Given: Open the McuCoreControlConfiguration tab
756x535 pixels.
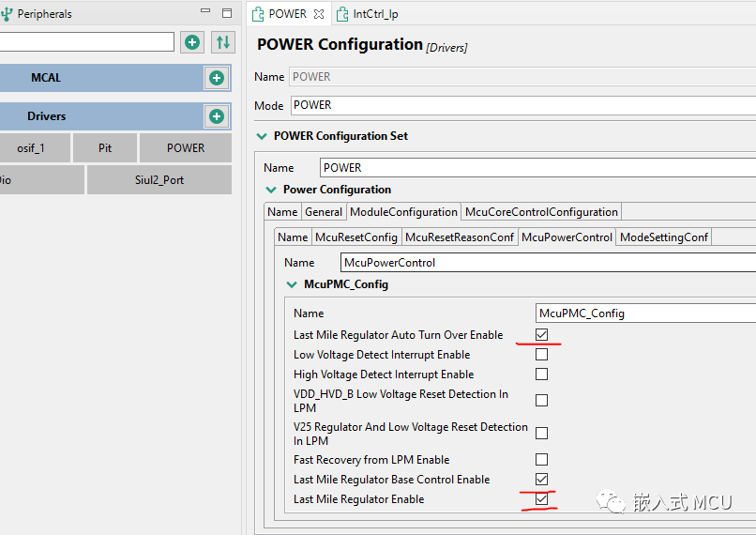Looking at the screenshot, I should 541,212.
